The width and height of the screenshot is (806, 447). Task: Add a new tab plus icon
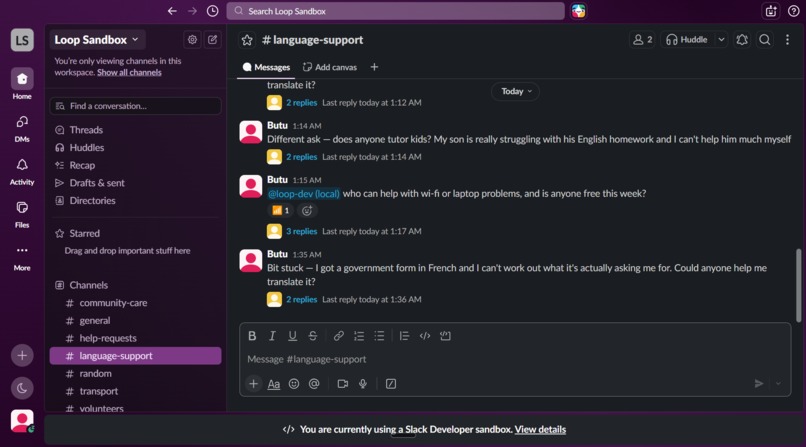[374, 67]
